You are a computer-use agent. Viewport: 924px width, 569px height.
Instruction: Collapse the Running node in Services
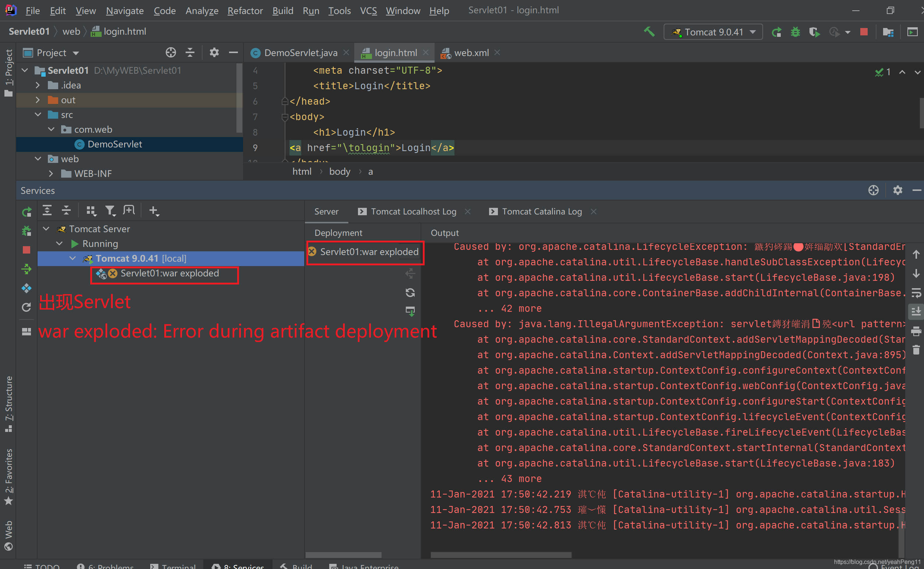pyautogui.click(x=59, y=244)
